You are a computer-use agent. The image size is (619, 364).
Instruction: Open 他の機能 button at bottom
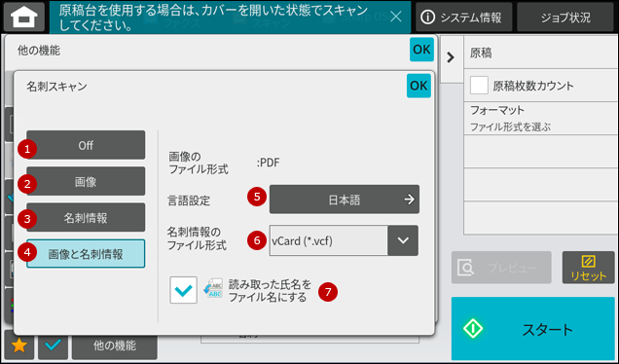(x=115, y=346)
